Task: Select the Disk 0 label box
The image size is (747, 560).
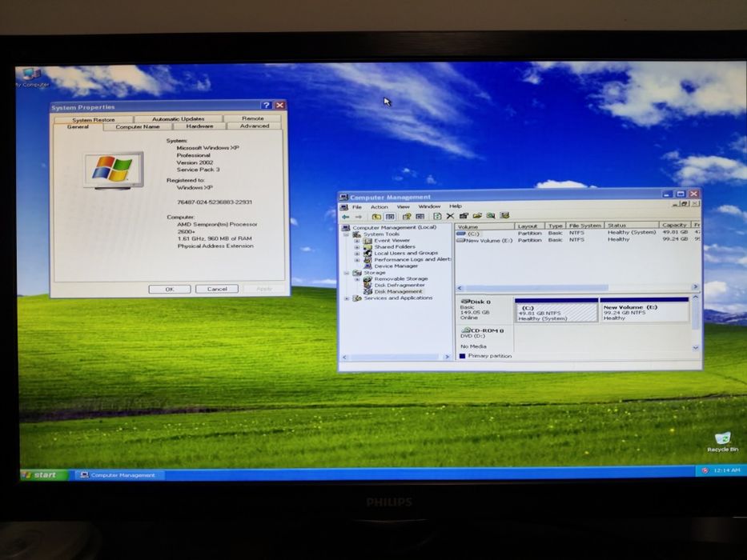Action: tap(484, 310)
